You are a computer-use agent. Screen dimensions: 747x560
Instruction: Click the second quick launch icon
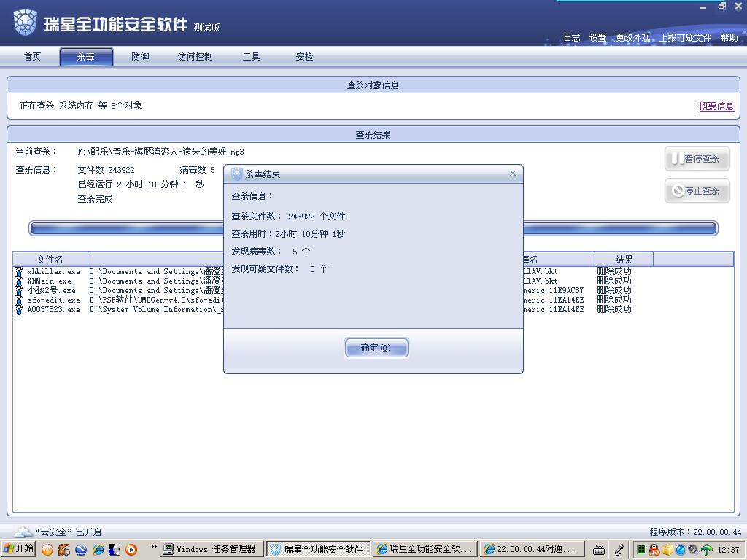pos(64,550)
